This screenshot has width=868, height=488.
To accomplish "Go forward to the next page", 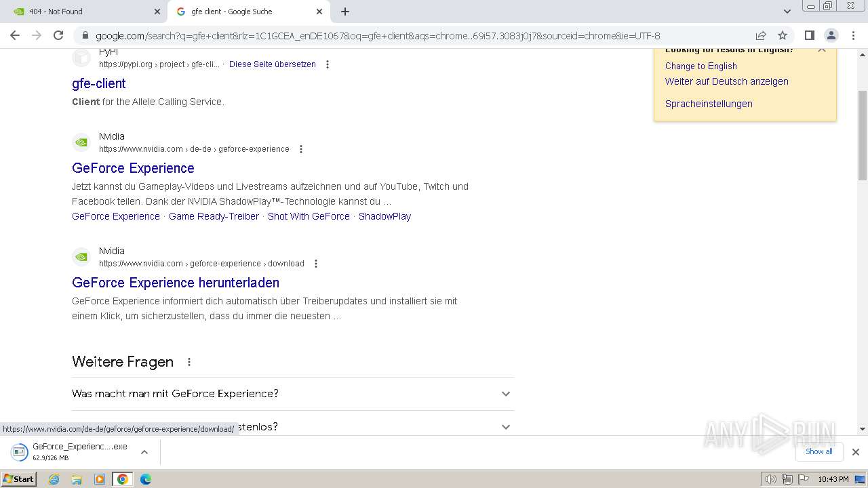I will click(37, 35).
